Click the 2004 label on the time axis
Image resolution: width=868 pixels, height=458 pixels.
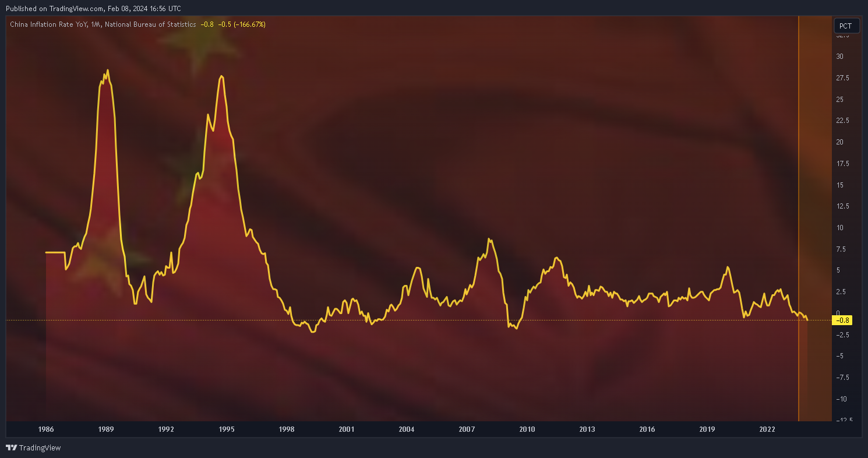tap(407, 429)
